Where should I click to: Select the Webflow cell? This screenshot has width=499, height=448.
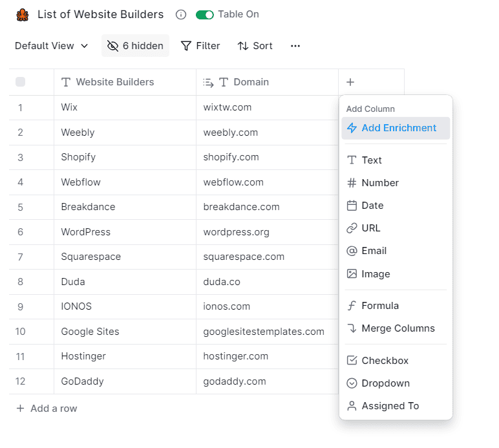click(125, 182)
